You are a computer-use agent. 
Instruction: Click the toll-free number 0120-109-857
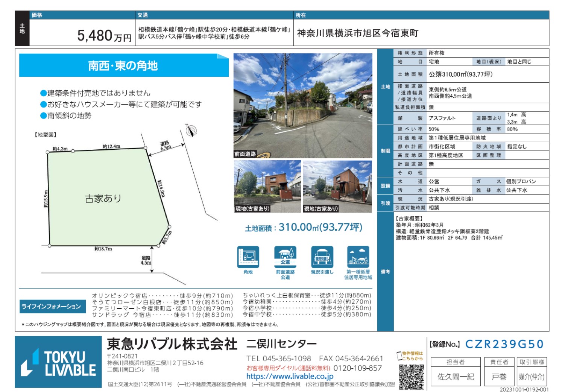357,368
